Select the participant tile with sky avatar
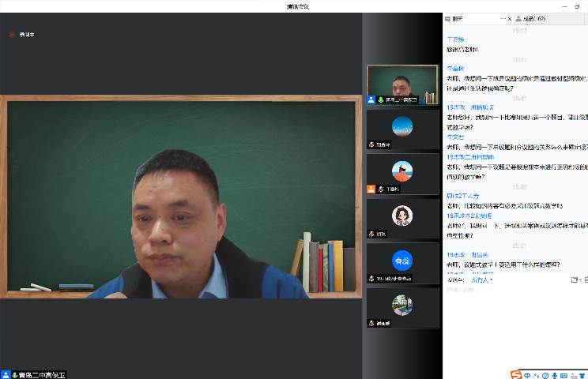The image size is (588, 379). (x=402, y=129)
